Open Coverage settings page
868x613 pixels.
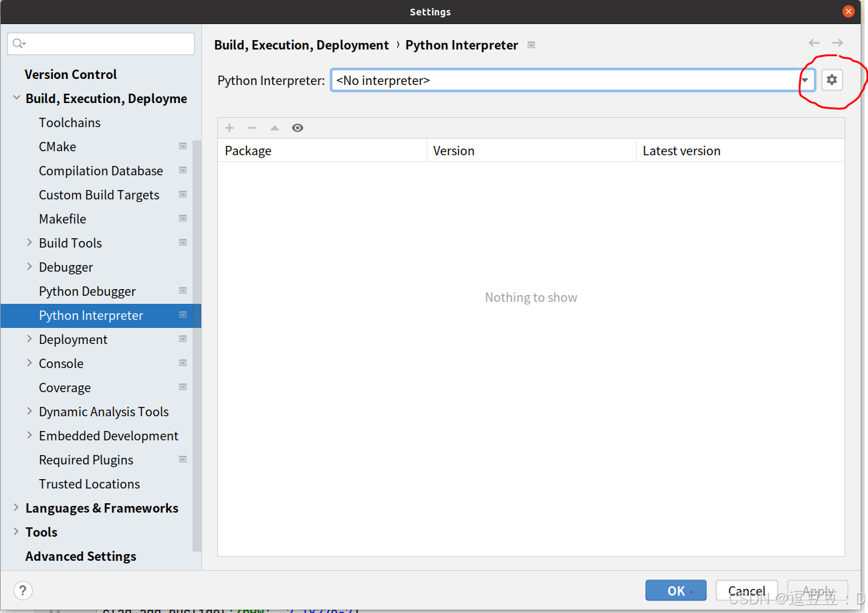[65, 387]
